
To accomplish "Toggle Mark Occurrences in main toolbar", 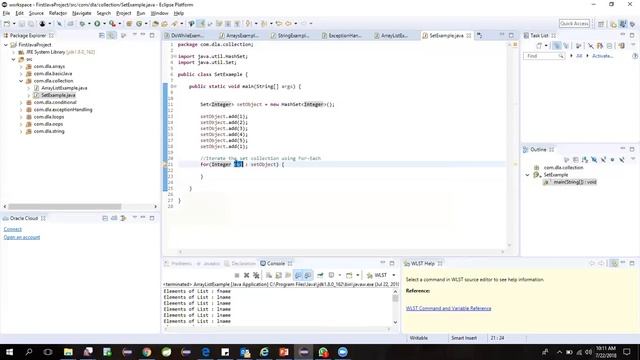I will click(x=201, y=24).
